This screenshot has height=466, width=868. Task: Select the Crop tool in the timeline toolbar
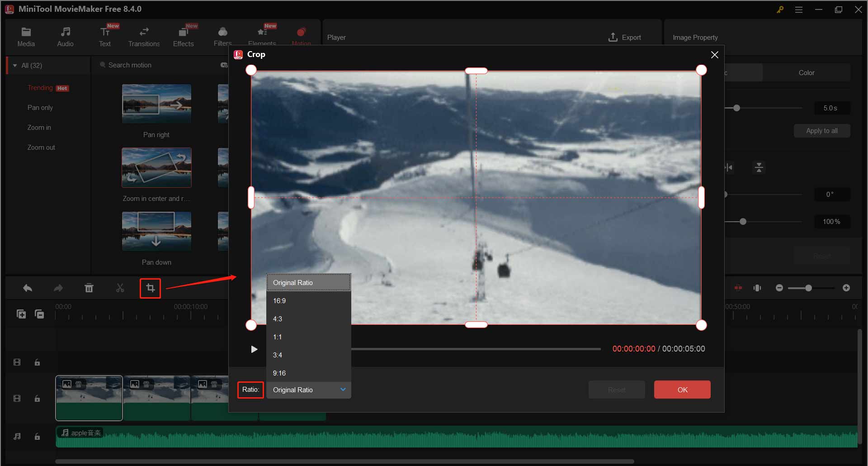click(x=150, y=288)
